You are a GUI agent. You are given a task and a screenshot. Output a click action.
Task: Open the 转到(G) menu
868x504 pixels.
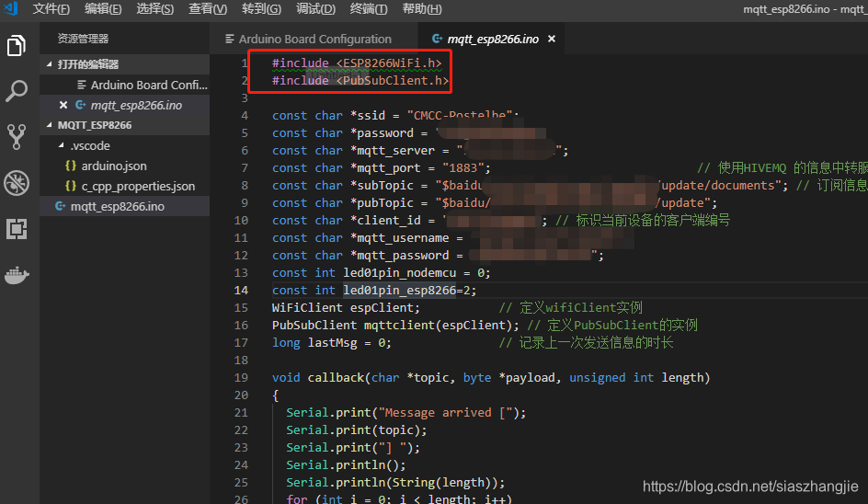click(261, 9)
